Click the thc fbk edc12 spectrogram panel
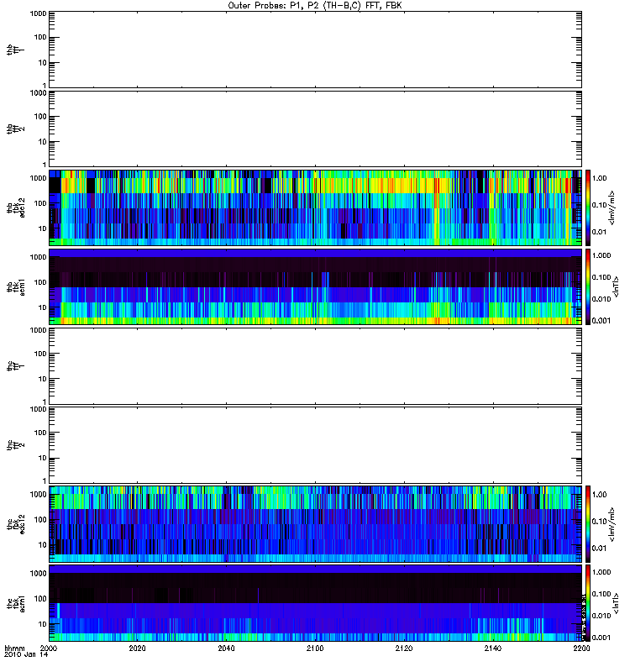The height and width of the screenshot is (672, 630). tap(315, 524)
